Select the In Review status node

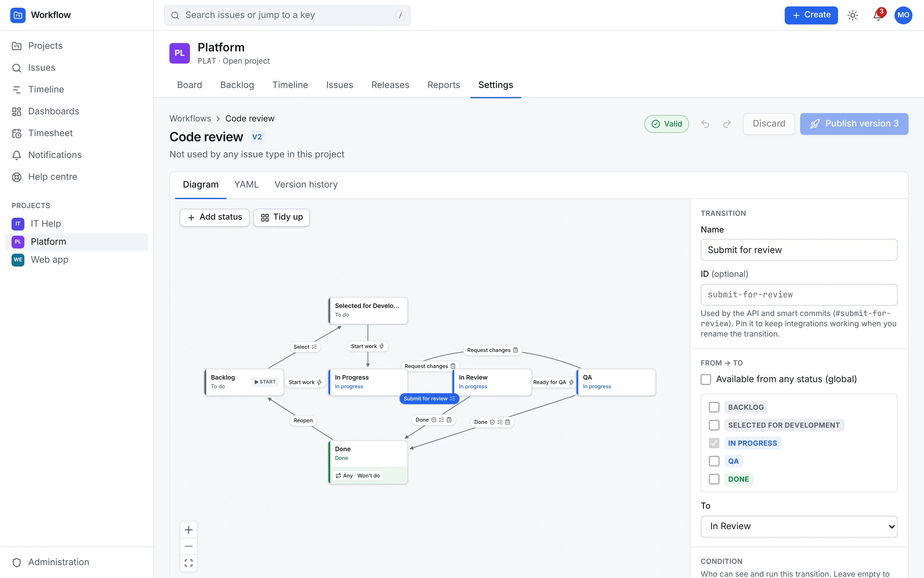(x=492, y=382)
